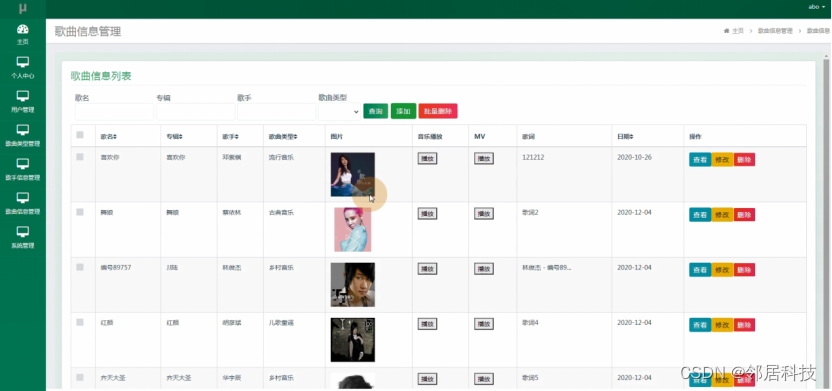Tick the checkbox for the 齐天大圣 row
Viewport: 832px width, 391px height.
tap(80, 378)
